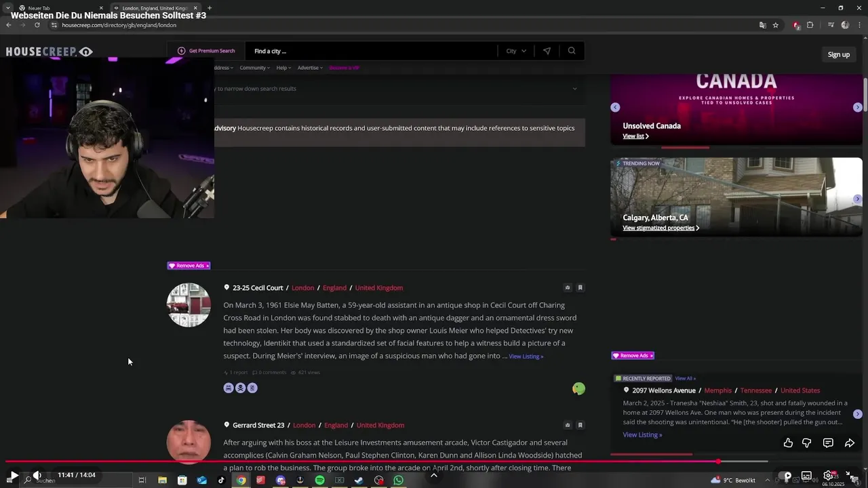868x488 pixels.
Task: Bookmark this page with star icon
Action: (775, 25)
